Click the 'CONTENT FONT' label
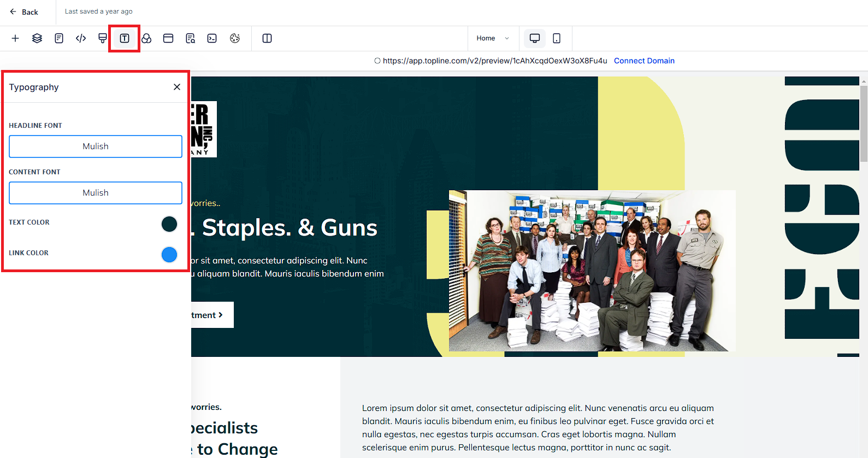868x458 pixels. click(x=34, y=172)
